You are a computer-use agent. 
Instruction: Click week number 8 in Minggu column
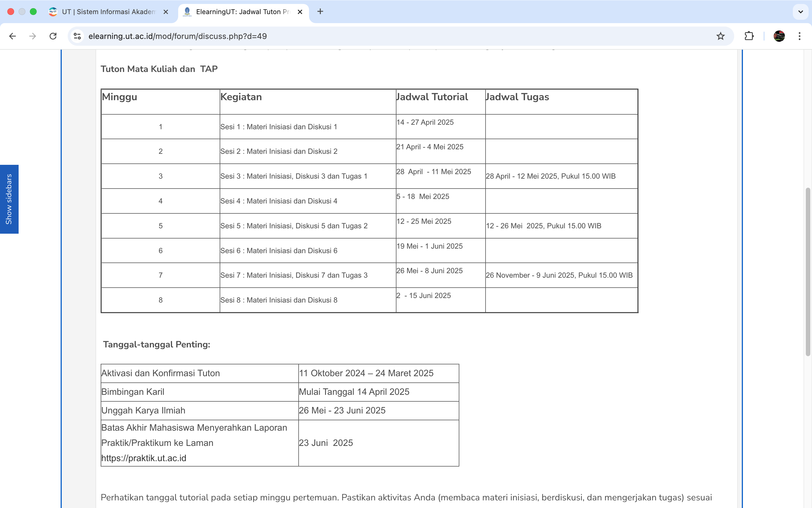pos(161,300)
